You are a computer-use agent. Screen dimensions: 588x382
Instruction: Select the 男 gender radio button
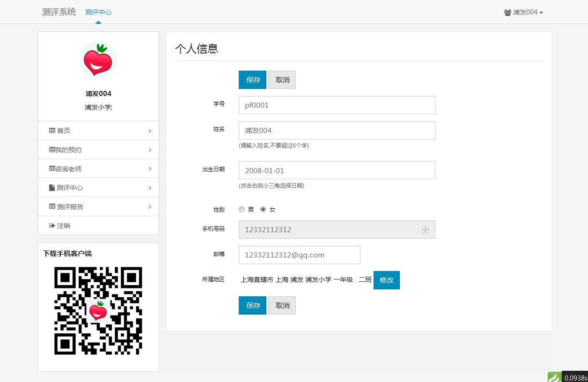242,209
